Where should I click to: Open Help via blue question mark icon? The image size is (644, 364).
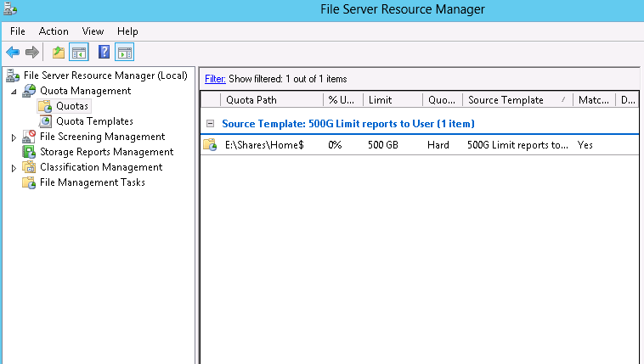104,52
